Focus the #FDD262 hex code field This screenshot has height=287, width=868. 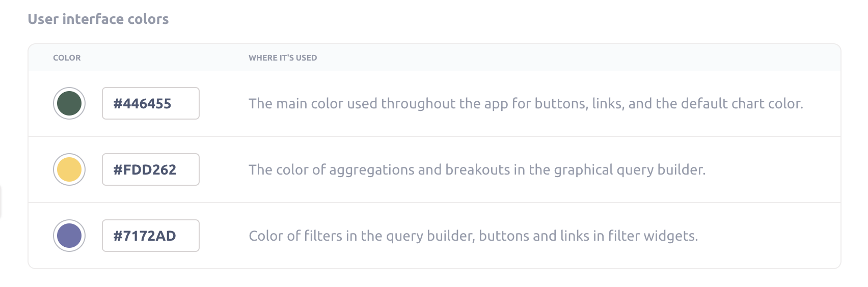[x=150, y=169]
